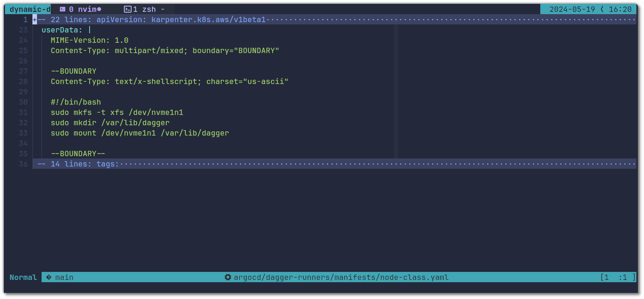The width and height of the screenshot is (644, 299).
Task: Click the pipe block indicator after userData:
Action: pos(90,30)
